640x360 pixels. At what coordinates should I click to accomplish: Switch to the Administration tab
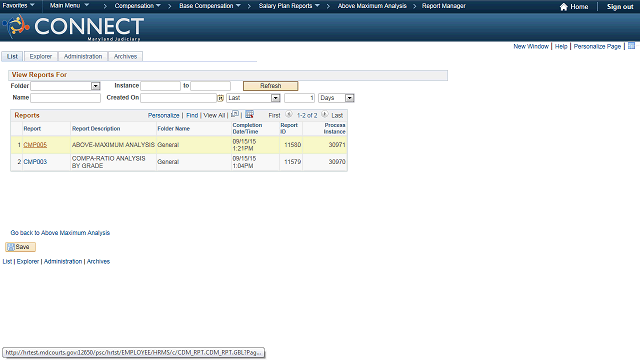coord(83,56)
